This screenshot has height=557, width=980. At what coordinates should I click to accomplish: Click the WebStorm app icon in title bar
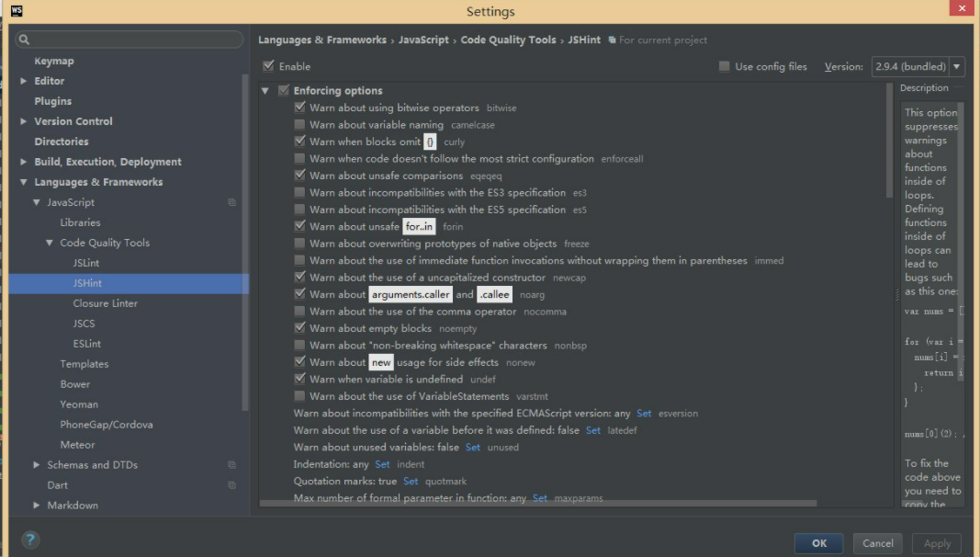(17, 11)
